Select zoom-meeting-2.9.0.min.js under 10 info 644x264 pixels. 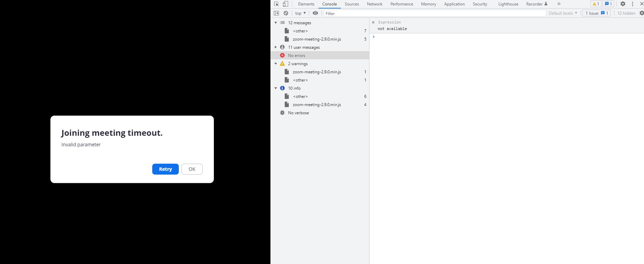(x=320, y=105)
